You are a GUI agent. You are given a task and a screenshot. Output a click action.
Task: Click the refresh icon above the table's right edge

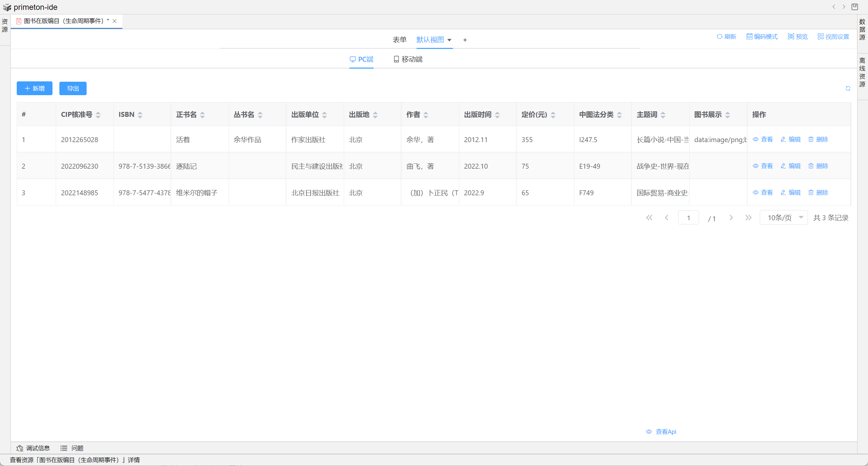tap(848, 88)
